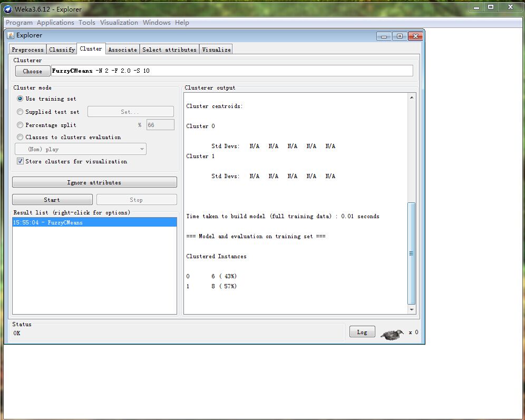
Task: Click the '8 ( 57%)' cluster count
Action: pyautogui.click(x=224, y=287)
